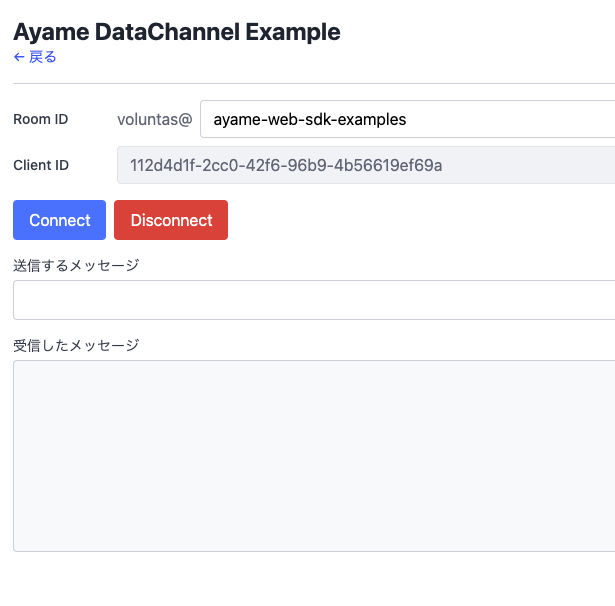Go back using the 戻る link
This screenshot has width=615, height=606.
pos(42,57)
